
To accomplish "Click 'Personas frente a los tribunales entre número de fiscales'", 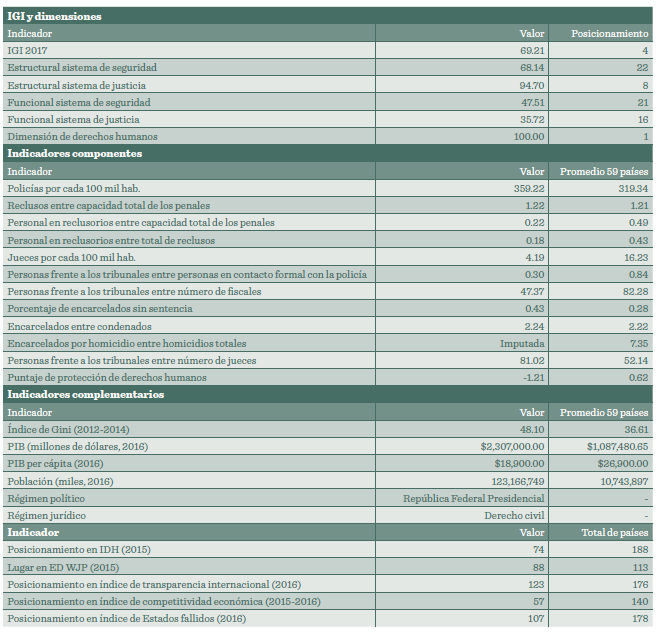I will (x=134, y=291).
